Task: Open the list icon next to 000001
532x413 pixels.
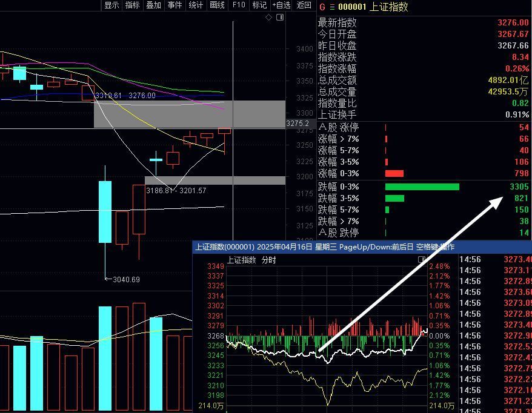Action: [x=331, y=7]
